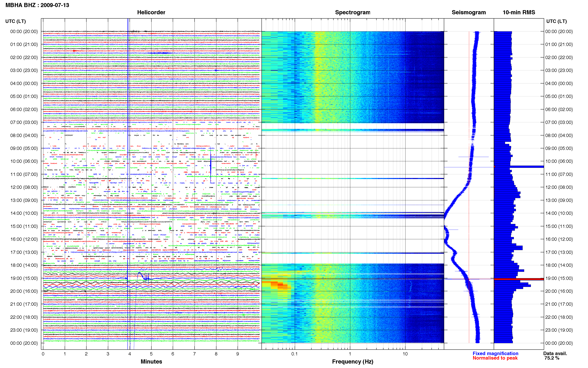Click the red peak bar in the RMS panel
588x368 pixels.
(x=519, y=279)
